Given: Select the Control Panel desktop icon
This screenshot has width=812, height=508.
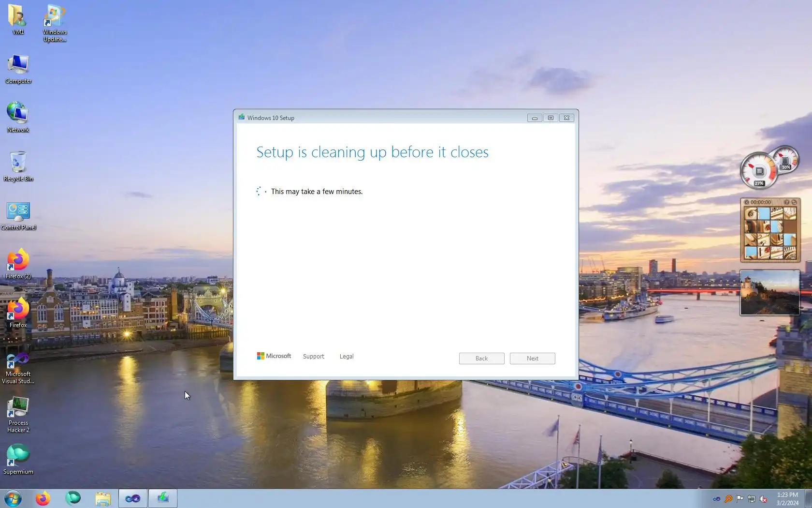Looking at the screenshot, I should click(x=18, y=215).
